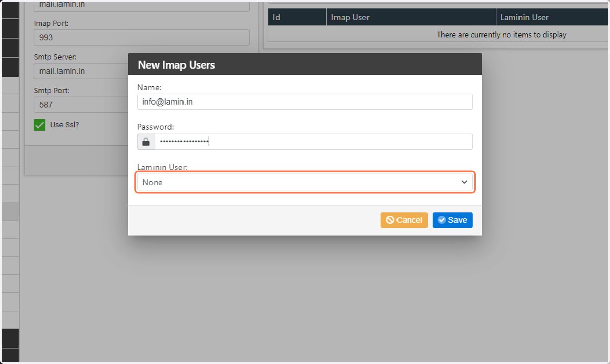
Task: Click the Laminin User label
Action: point(163,167)
